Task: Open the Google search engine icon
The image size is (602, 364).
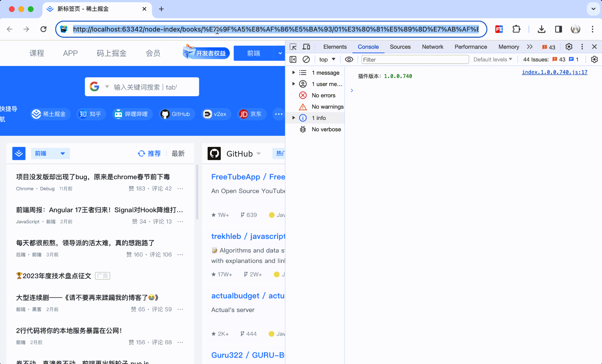Action: [94, 86]
